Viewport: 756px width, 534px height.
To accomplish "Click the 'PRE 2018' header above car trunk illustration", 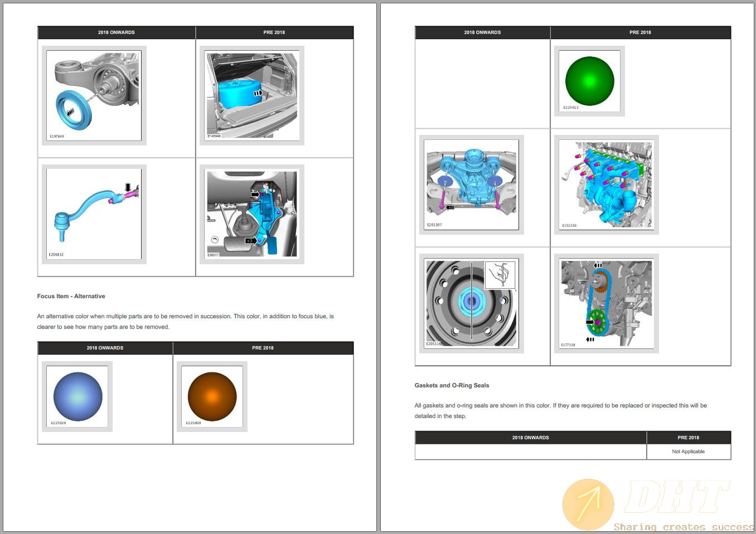I will (x=274, y=32).
